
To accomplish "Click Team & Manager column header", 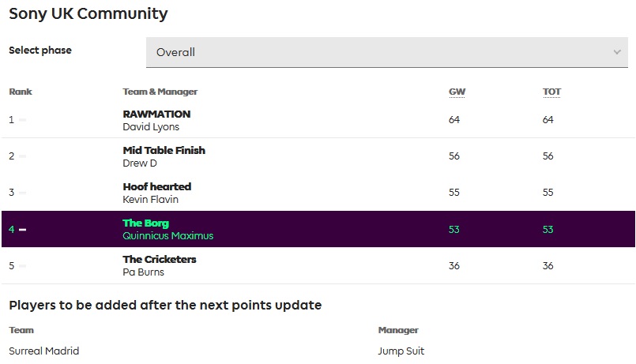I will pyautogui.click(x=160, y=92).
